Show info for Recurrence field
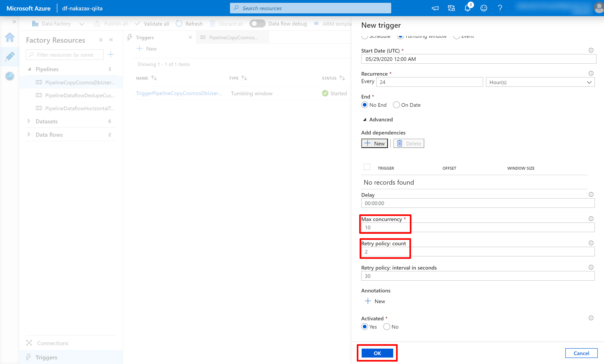604x364 pixels. coord(591,73)
